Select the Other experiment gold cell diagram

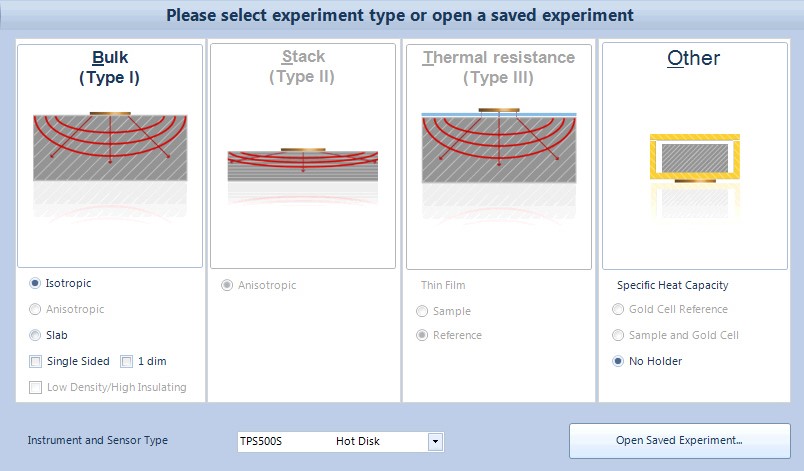click(x=694, y=157)
